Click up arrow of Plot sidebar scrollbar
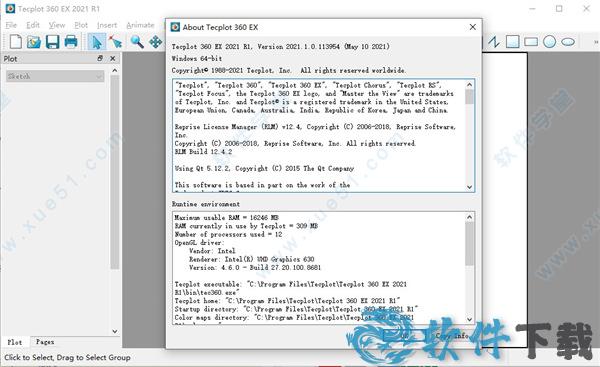Viewport: 600px width, 367px height. click(x=114, y=70)
